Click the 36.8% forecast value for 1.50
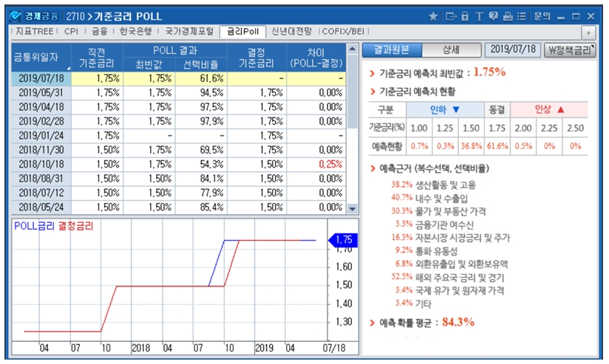The image size is (609, 364). (x=471, y=146)
